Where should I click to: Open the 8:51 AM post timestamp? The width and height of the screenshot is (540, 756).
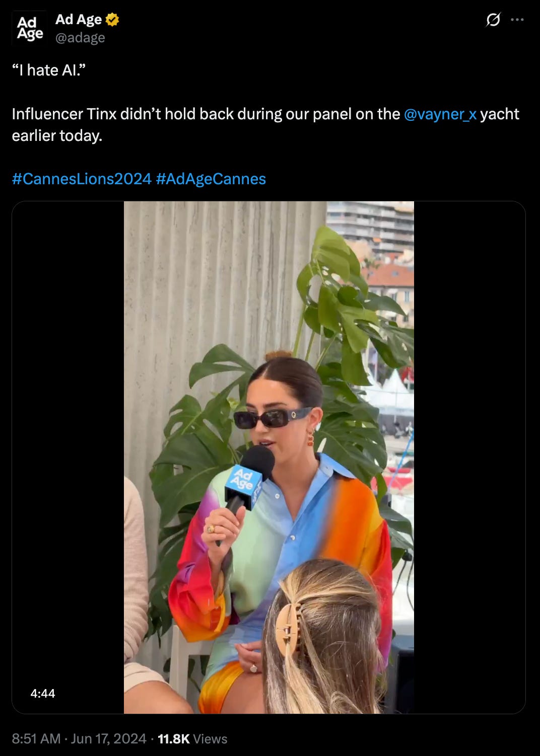coord(36,739)
